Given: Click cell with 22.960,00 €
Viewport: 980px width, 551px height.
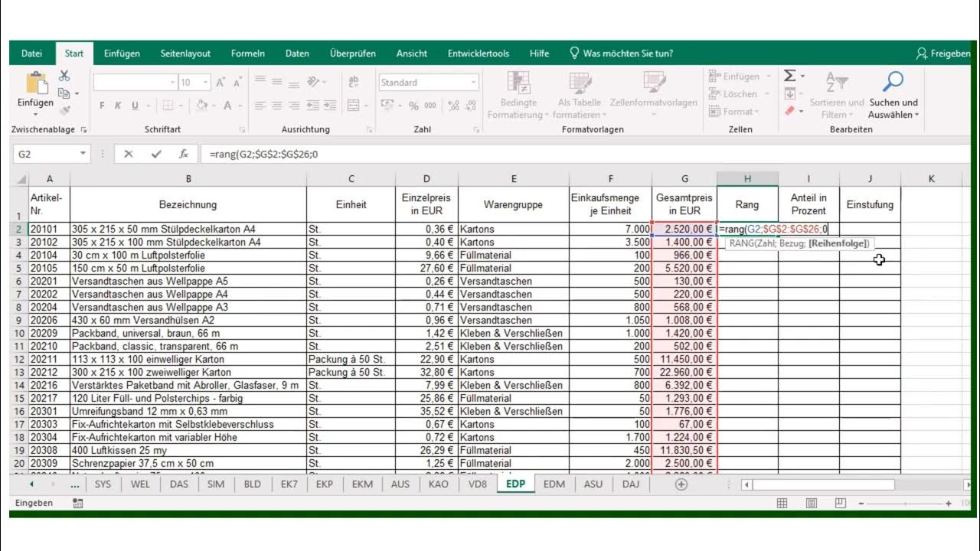Looking at the screenshot, I should point(684,373).
